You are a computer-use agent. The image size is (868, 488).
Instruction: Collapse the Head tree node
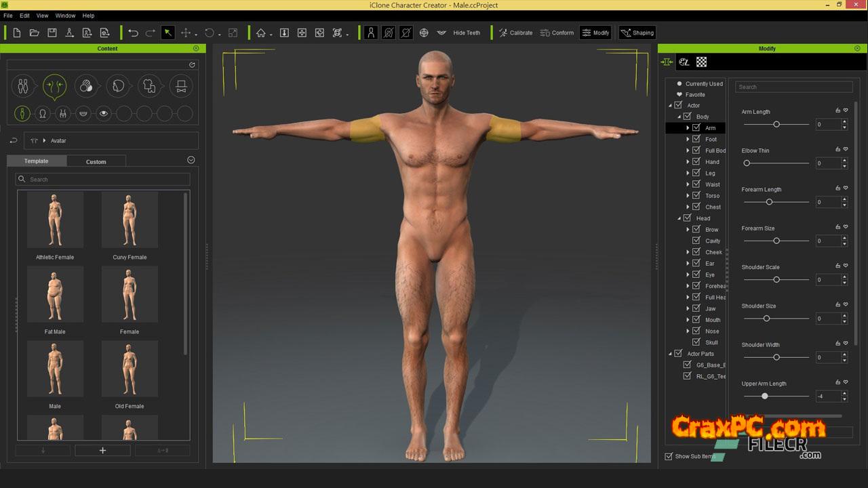679,218
